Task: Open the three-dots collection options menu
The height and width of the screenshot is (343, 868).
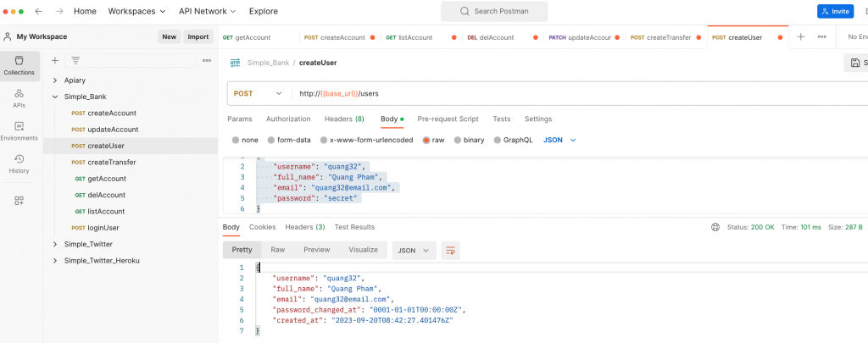Action: (x=206, y=60)
